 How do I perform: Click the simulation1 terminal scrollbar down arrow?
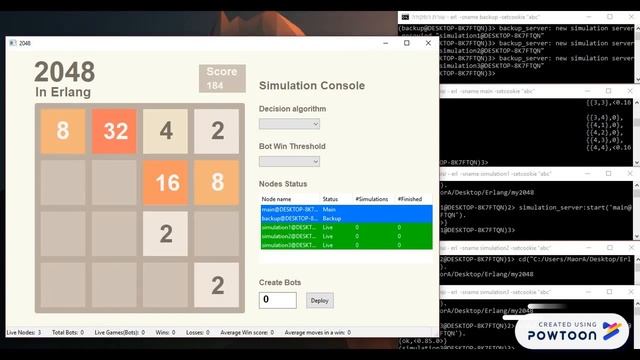[x=637, y=236]
